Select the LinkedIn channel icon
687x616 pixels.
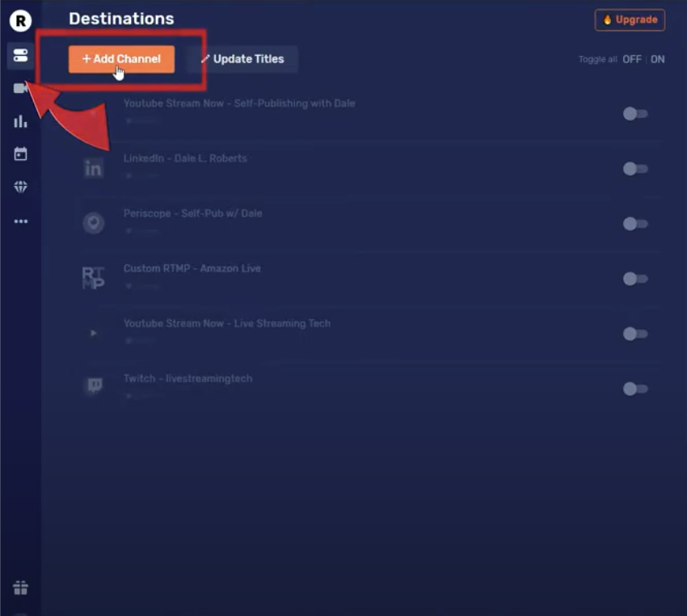coord(94,168)
